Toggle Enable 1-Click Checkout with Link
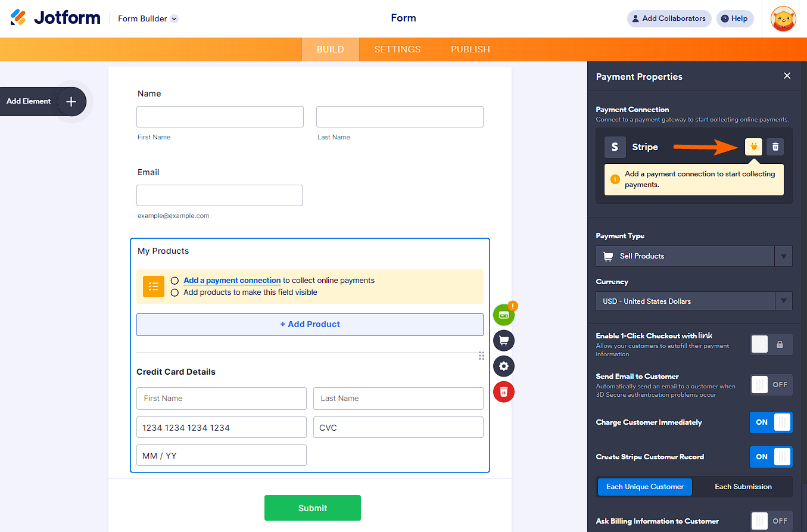The width and height of the screenshot is (807, 532). [x=771, y=344]
